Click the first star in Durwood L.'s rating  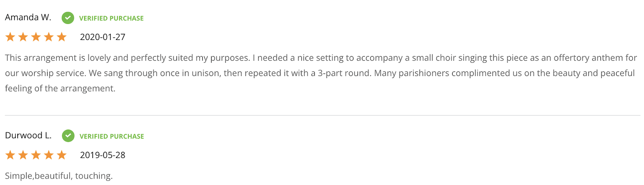point(10,155)
